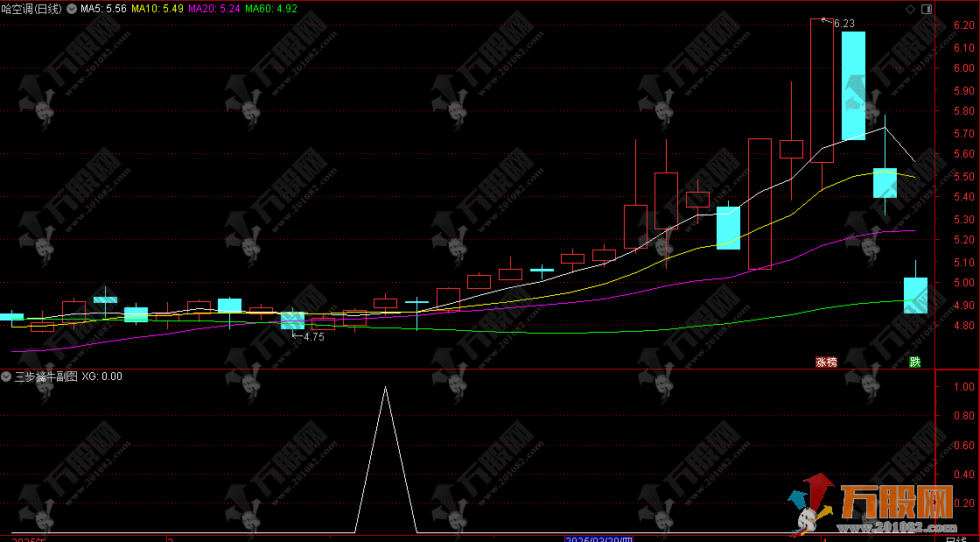Click the 4.80 price axis label

click(x=963, y=326)
